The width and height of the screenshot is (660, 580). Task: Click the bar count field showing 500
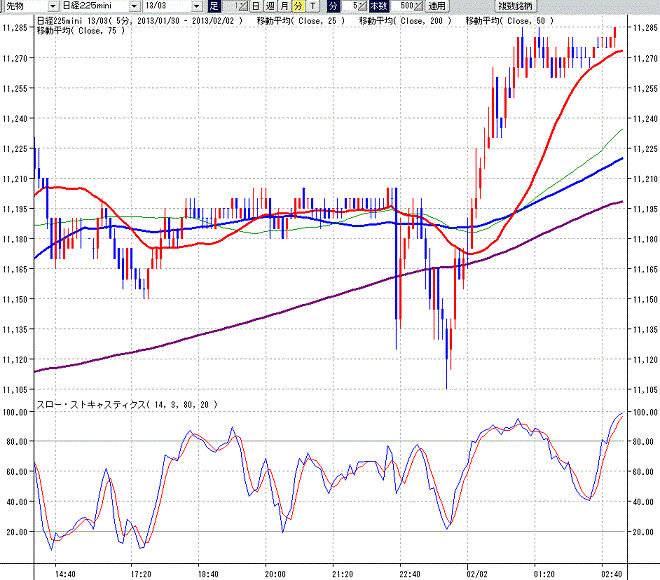pos(403,6)
